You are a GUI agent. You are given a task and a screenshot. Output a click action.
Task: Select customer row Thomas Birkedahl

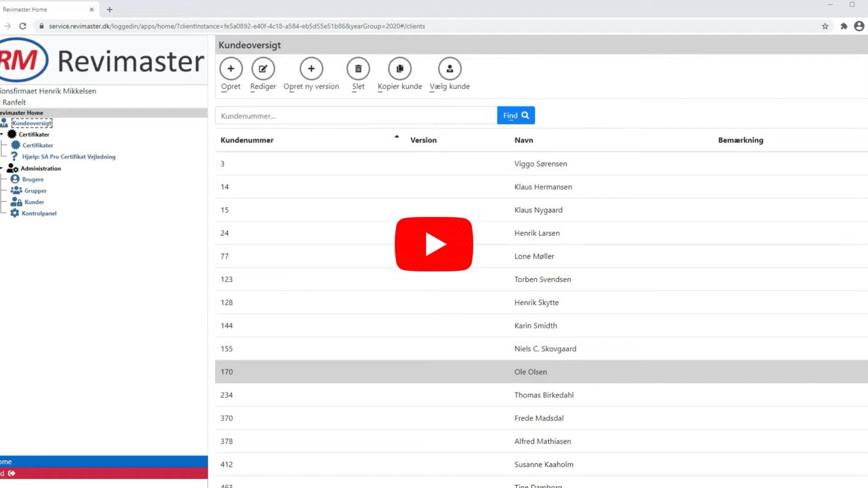pos(541,395)
